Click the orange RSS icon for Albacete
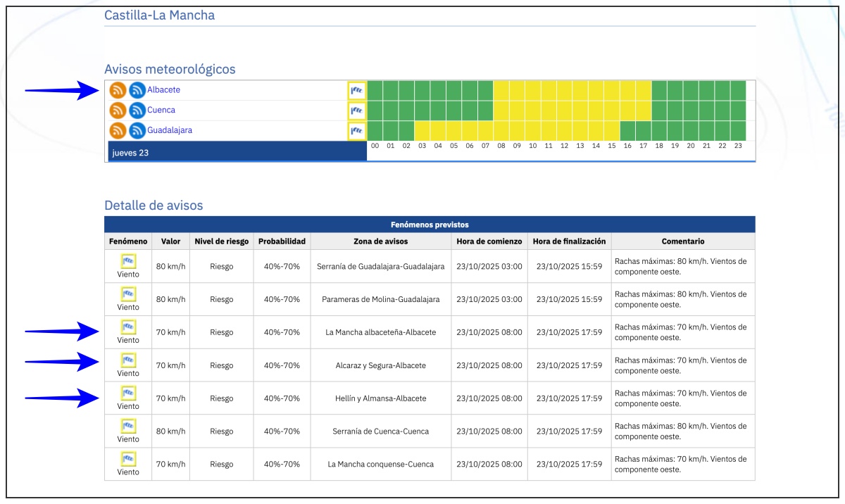Viewport: 845px width, 504px height. tap(118, 91)
